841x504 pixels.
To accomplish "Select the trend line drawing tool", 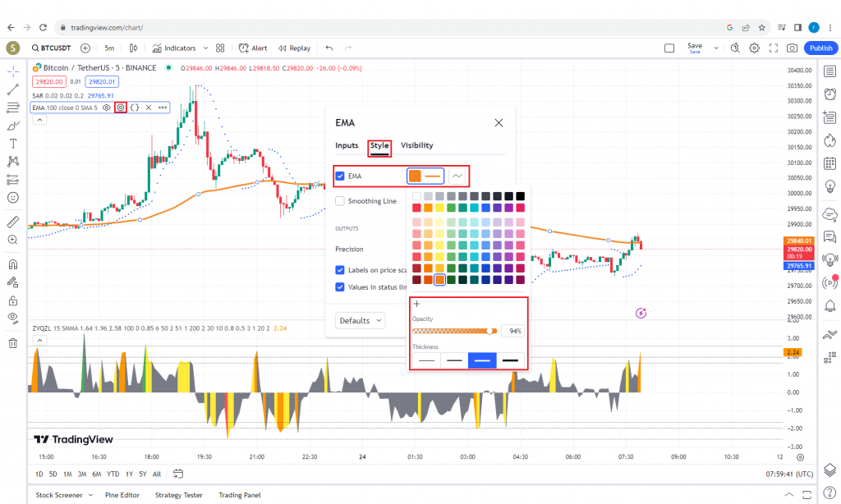I will (x=13, y=89).
